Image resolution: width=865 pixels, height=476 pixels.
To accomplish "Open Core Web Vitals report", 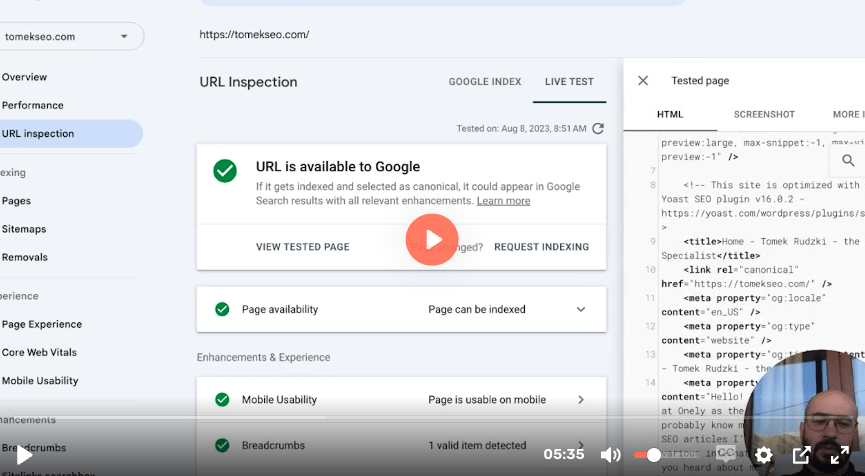I will 39,352.
